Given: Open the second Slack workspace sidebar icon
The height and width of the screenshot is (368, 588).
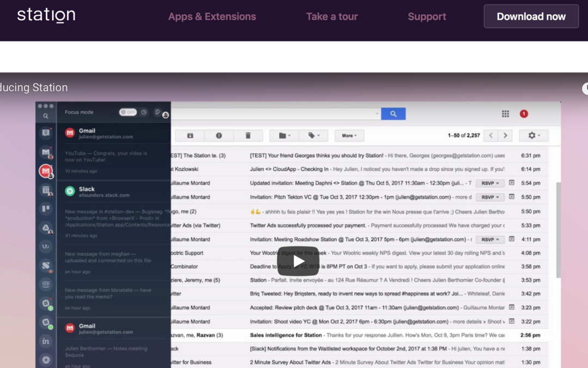Looking at the screenshot, I should 46,322.
